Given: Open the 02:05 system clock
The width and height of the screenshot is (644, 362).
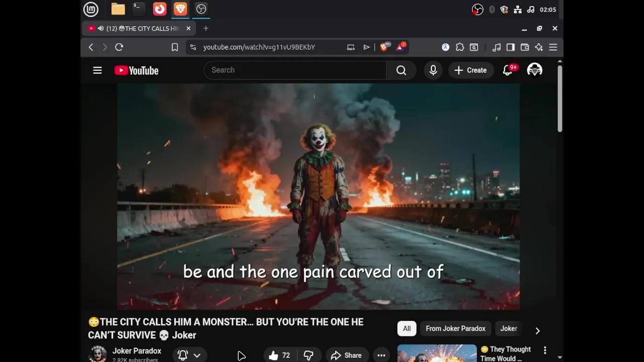Looking at the screenshot, I should 547,10.
